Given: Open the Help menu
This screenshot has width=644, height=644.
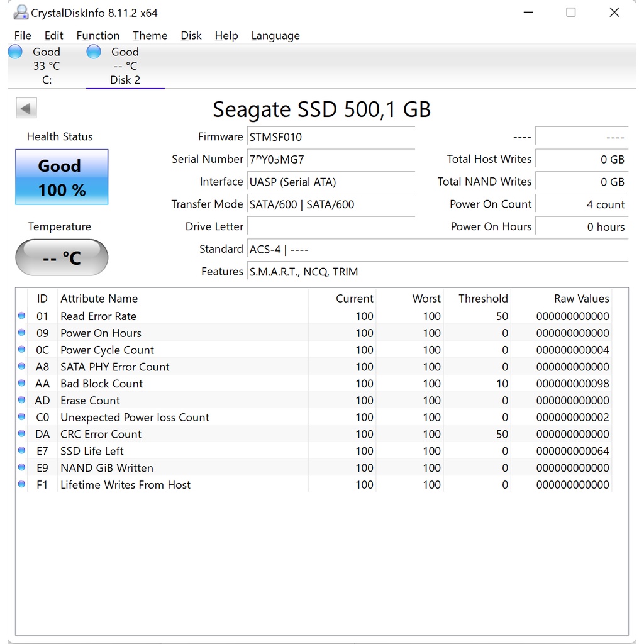Looking at the screenshot, I should pyautogui.click(x=226, y=36).
